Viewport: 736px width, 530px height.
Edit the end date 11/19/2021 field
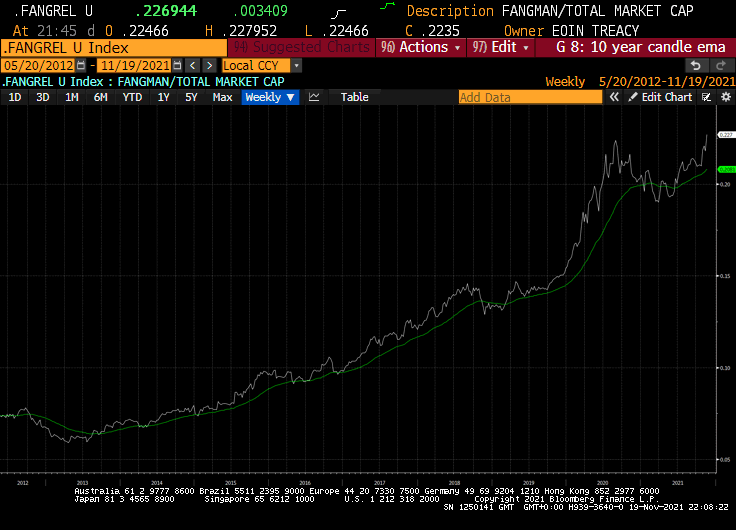point(135,66)
